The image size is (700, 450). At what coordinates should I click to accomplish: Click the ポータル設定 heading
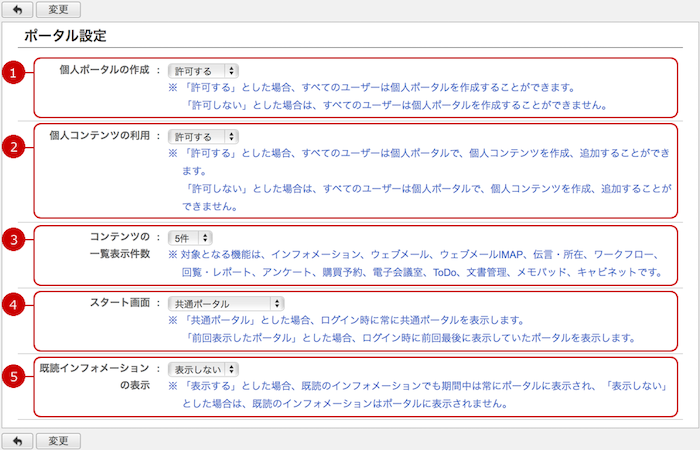pos(65,36)
